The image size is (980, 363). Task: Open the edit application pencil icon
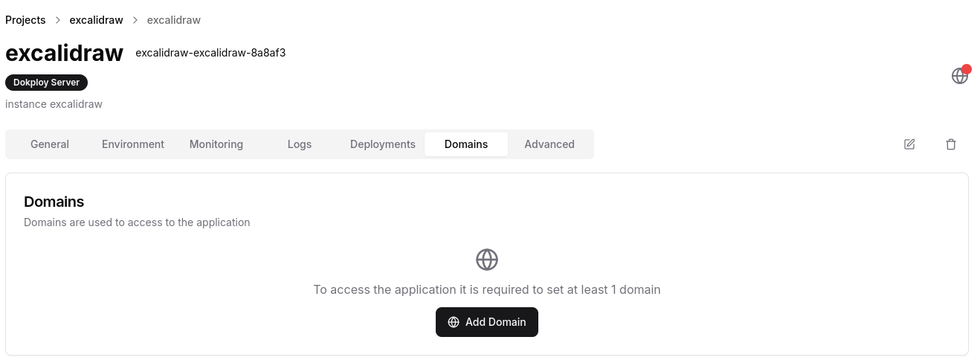pos(909,144)
